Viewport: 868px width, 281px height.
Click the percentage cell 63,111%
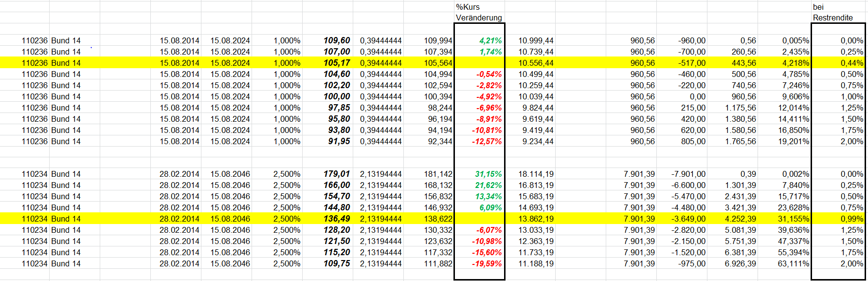point(784,263)
